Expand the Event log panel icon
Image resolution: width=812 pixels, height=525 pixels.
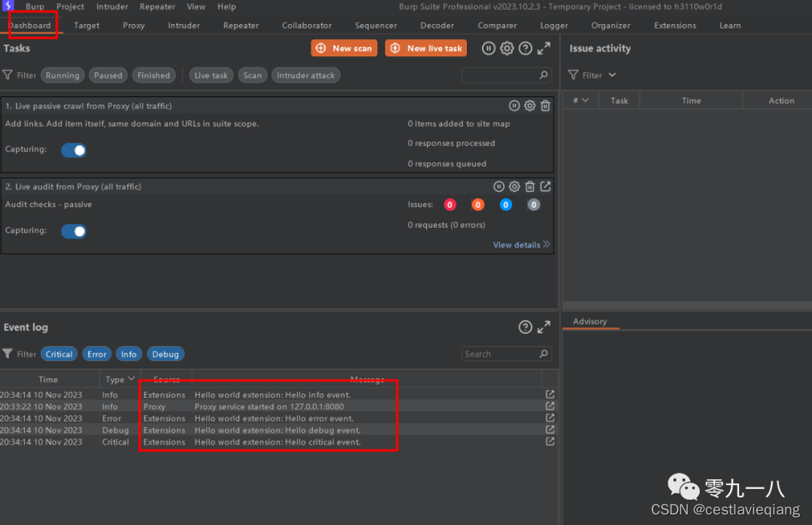click(x=544, y=327)
